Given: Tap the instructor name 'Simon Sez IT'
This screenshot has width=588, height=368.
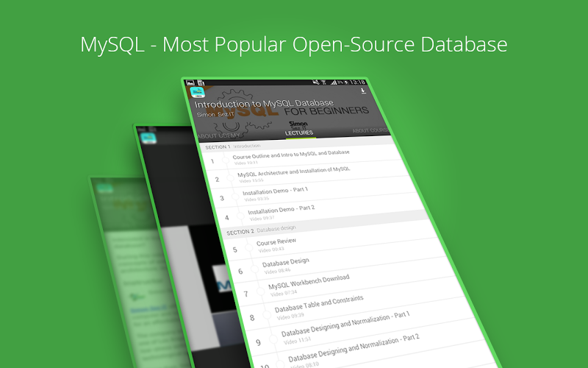Looking at the screenshot, I should click(x=215, y=114).
